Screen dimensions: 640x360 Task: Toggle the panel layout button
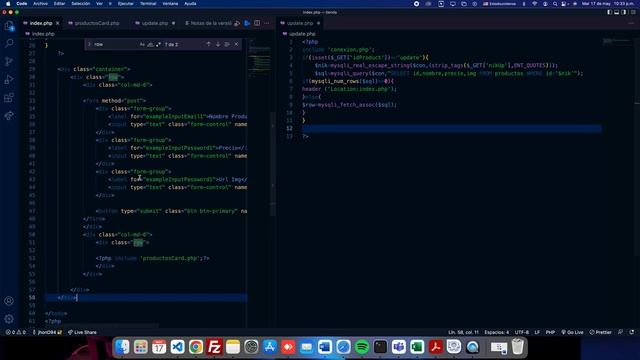click(617, 12)
